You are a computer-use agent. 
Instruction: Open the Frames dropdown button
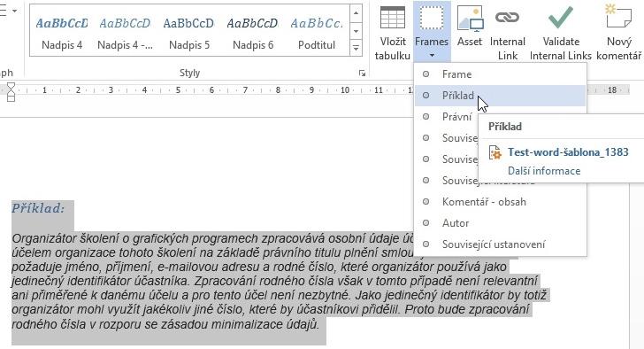click(432, 32)
